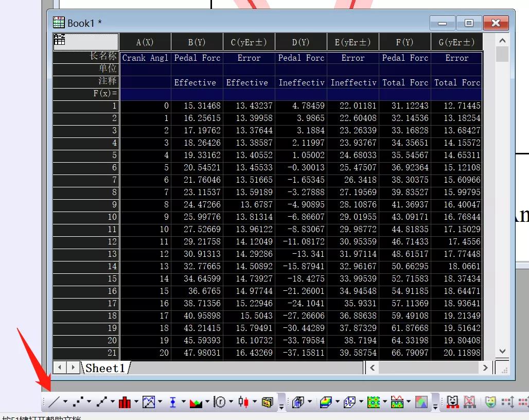
Task: Select column header C(yEr±)
Action: pyautogui.click(x=249, y=42)
